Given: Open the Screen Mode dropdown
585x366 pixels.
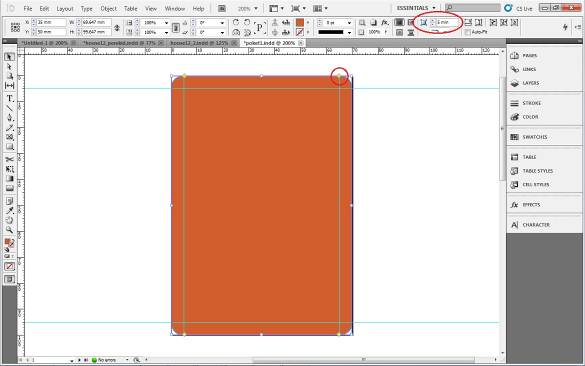Looking at the screenshot, I should tap(298, 8).
